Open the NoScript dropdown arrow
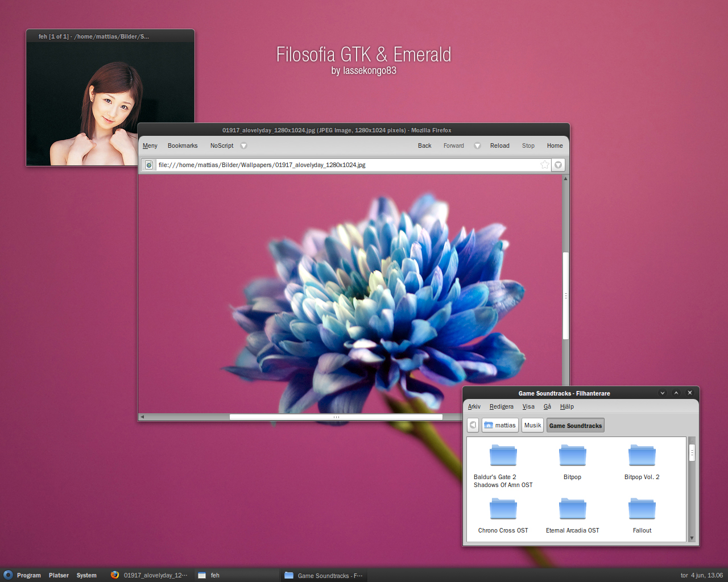This screenshot has width=728, height=582. click(243, 145)
